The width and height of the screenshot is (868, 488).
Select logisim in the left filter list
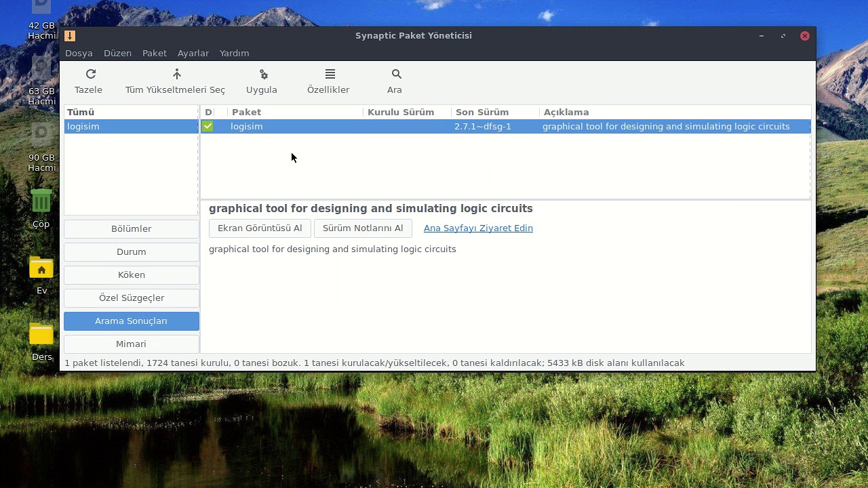pyautogui.click(x=132, y=126)
